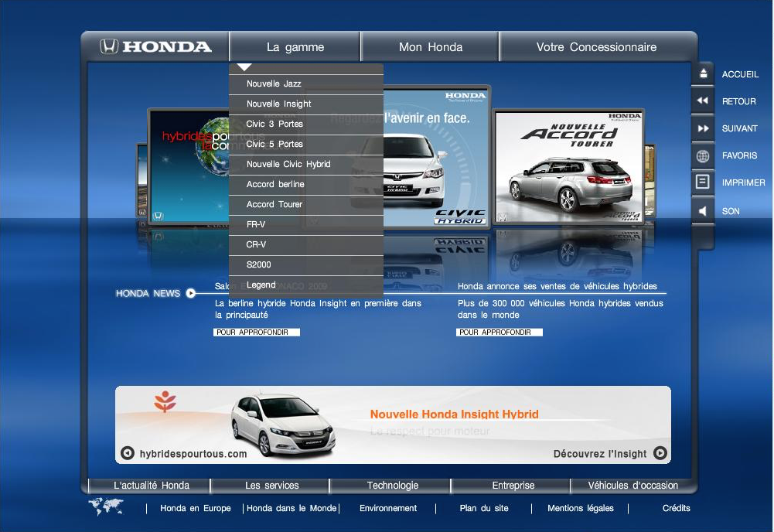Open Mentions légales link
774x532 pixels.
[581, 508]
